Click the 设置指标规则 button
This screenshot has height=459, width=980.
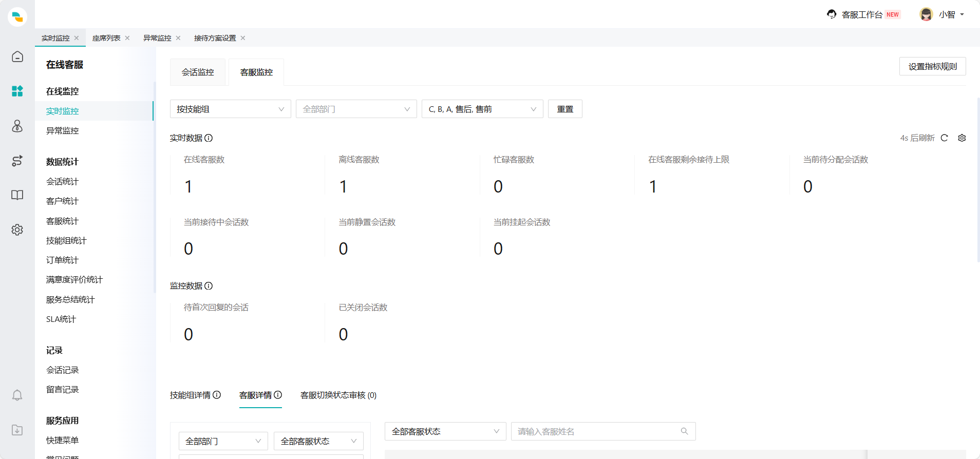[x=933, y=66]
